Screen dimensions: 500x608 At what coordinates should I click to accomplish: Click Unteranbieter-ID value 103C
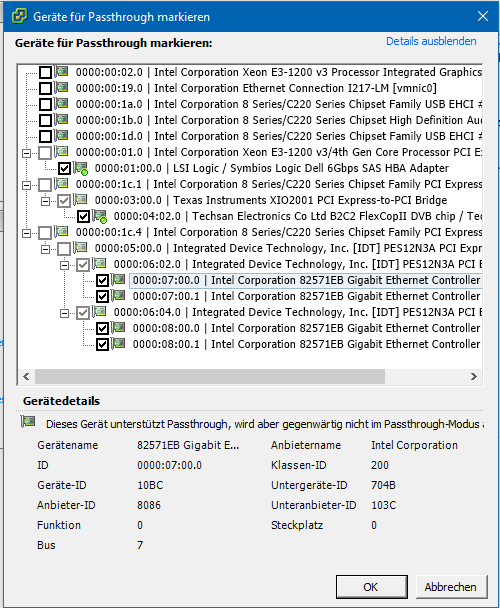tap(384, 505)
